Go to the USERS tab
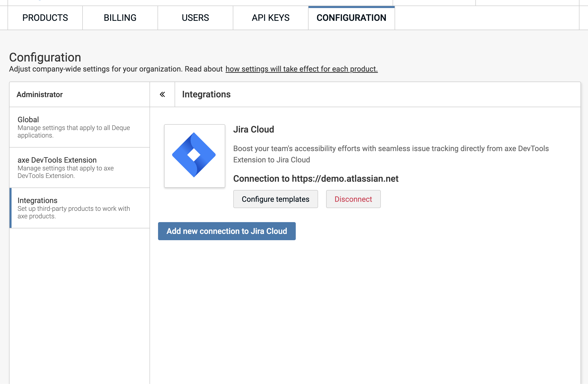Viewport: 588px width, 384px height. click(x=195, y=18)
